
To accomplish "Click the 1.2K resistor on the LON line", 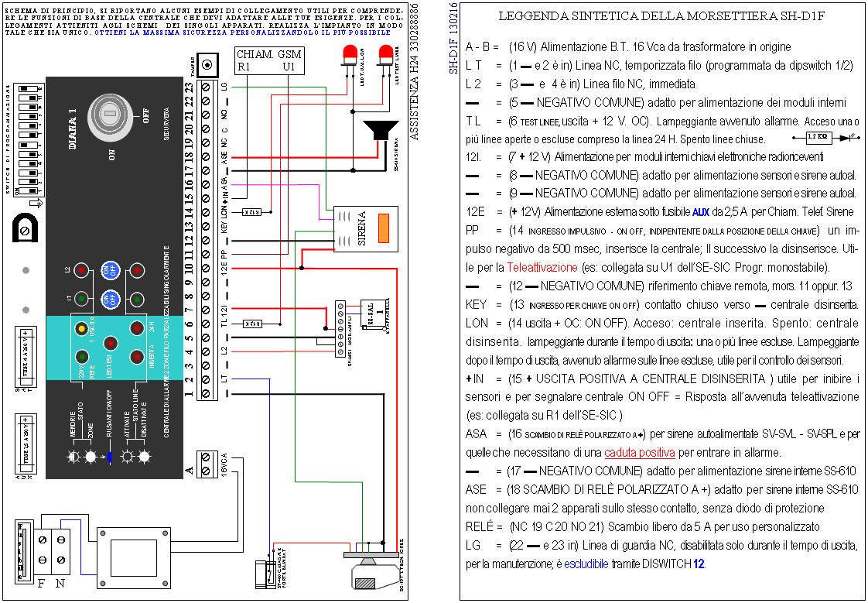I will (253, 212).
